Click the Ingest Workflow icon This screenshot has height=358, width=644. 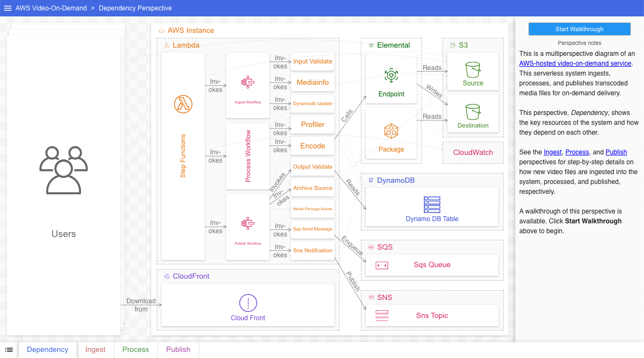248,81
